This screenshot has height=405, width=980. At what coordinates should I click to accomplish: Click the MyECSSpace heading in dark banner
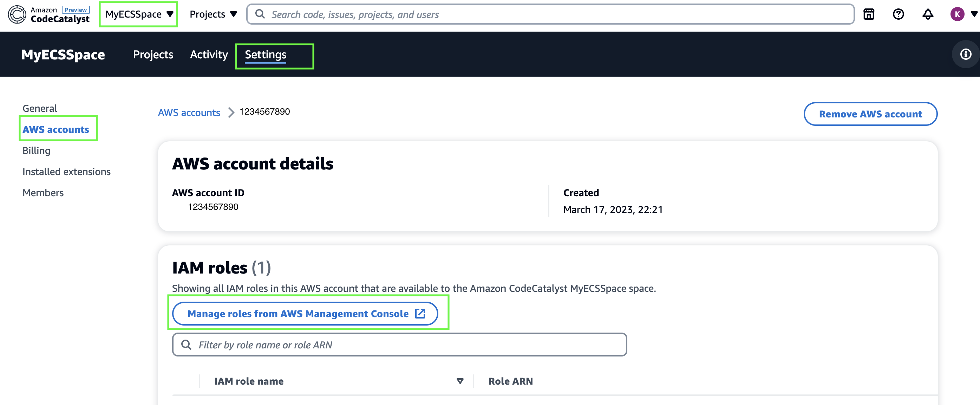[63, 54]
